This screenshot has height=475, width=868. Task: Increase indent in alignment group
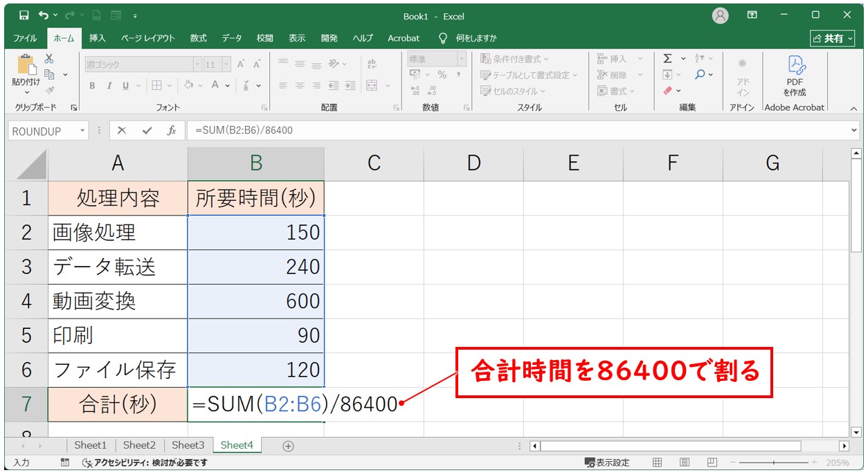tap(350, 86)
